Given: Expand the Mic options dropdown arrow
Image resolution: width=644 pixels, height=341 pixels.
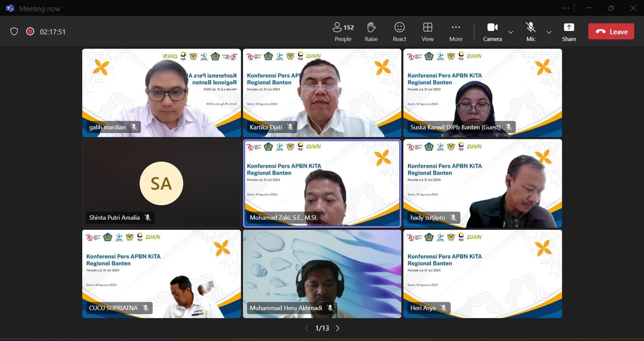Looking at the screenshot, I should click(549, 32).
